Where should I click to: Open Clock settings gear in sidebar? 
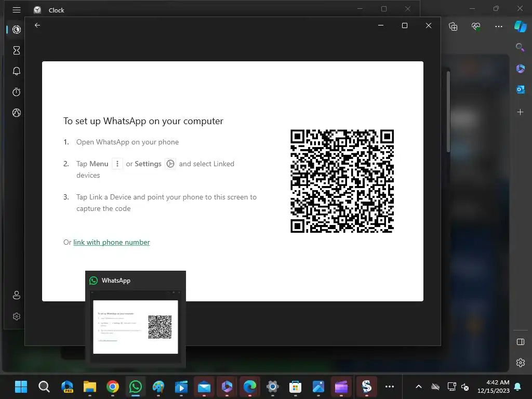(x=16, y=316)
